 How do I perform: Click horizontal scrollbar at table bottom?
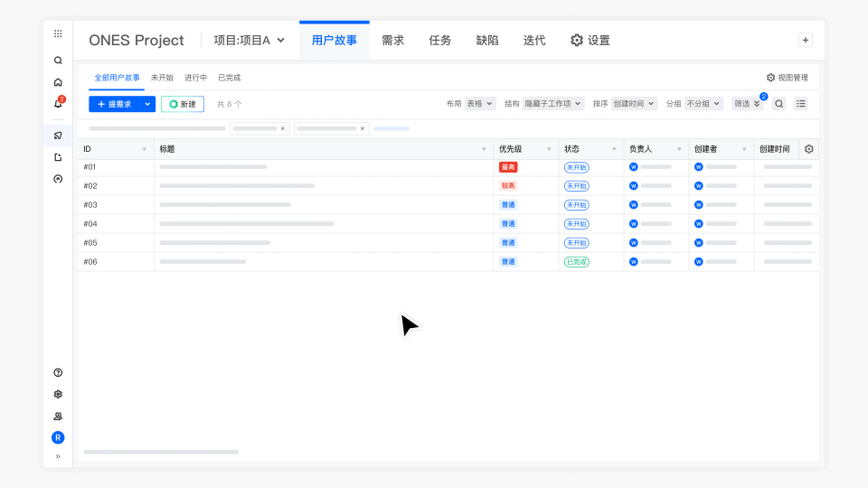pyautogui.click(x=161, y=452)
